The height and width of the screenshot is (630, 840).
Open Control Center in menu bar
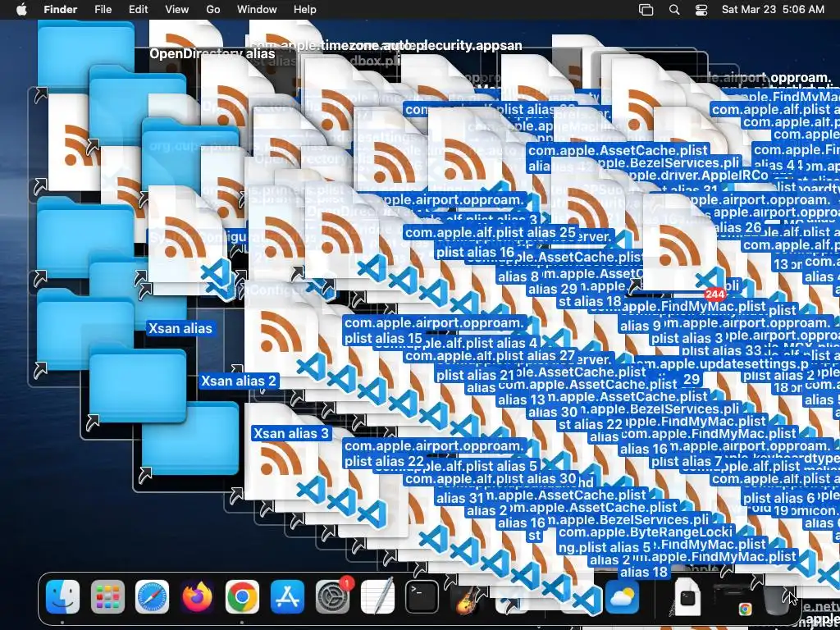[x=701, y=10]
